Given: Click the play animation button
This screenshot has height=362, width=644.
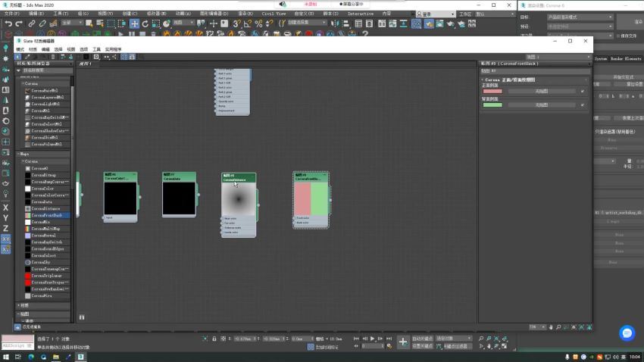Looking at the screenshot, I should [x=373, y=339].
